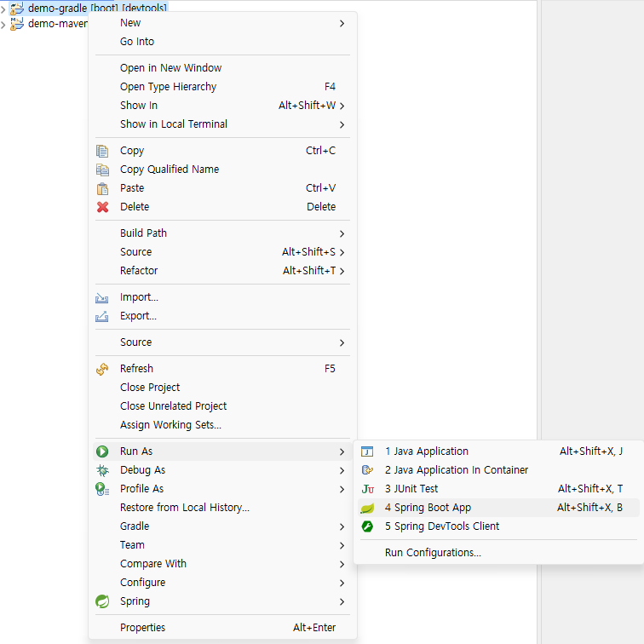
Task: Click the Java Application In Container icon
Action: coord(367,470)
